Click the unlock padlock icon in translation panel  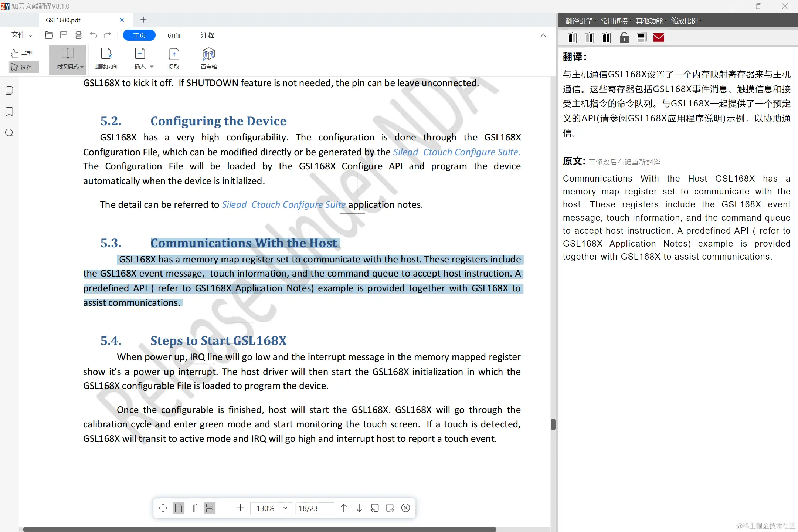[x=624, y=38]
